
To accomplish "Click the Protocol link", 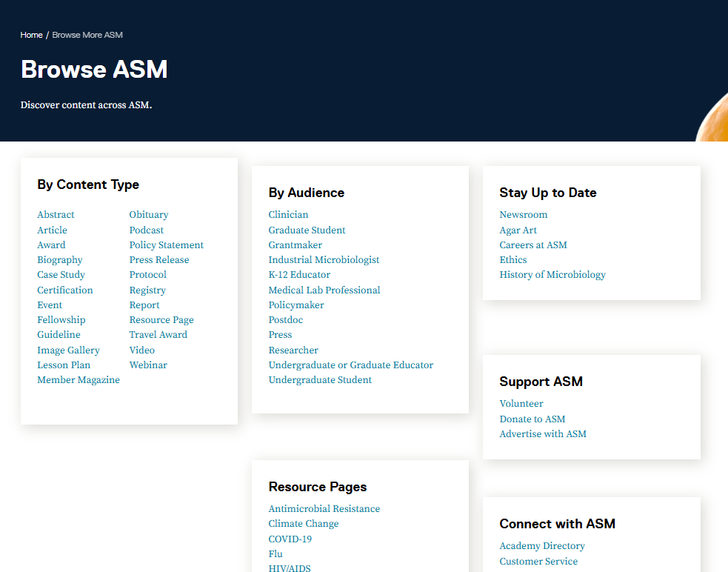I will click(147, 275).
